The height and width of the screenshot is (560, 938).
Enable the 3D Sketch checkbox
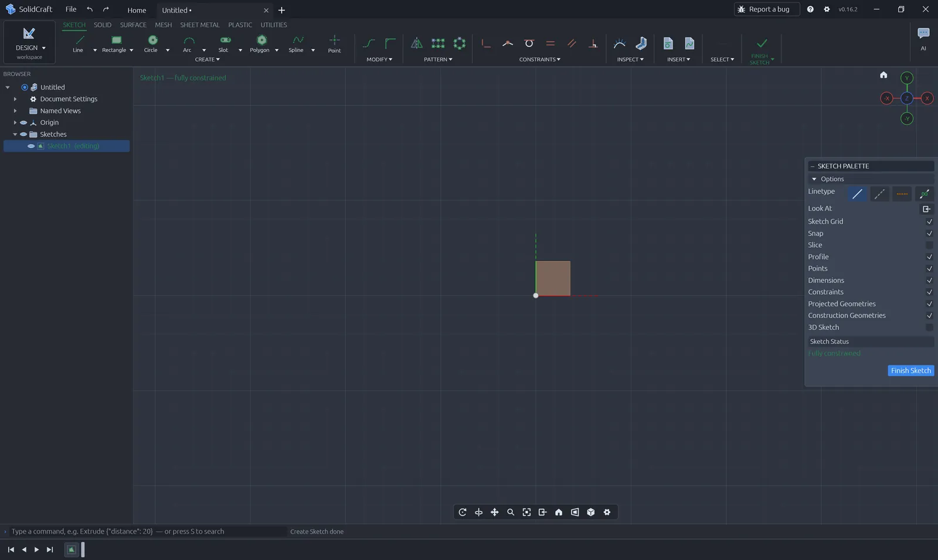pyautogui.click(x=929, y=327)
